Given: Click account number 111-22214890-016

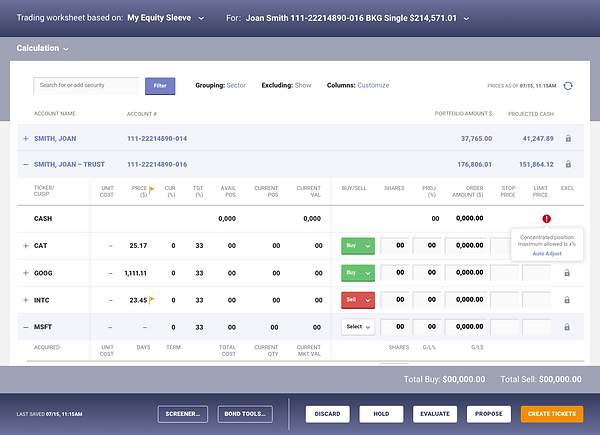Looking at the screenshot, I should (157, 165).
